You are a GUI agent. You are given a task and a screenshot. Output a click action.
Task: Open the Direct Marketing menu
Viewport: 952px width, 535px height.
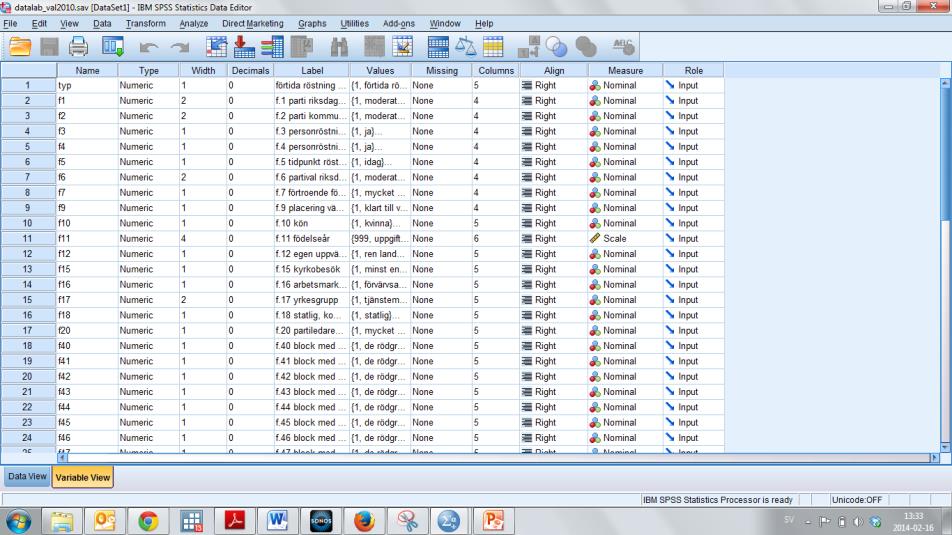click(253, 23)
